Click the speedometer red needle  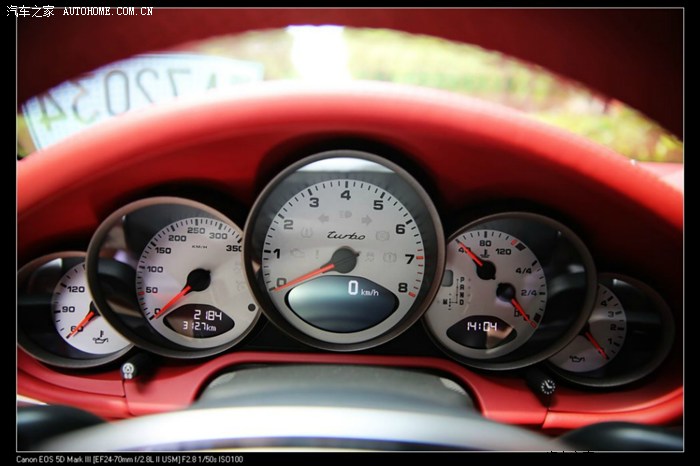(x=174, y=298)
